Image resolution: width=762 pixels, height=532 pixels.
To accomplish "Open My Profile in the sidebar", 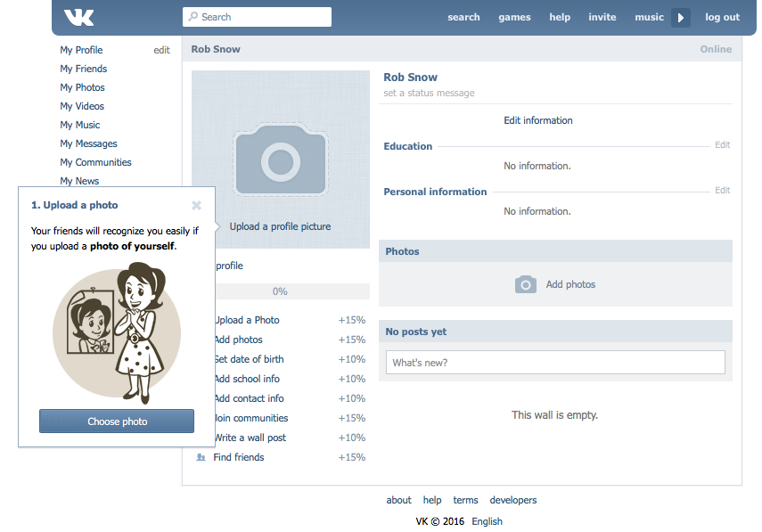I will (x=81, y=50).
